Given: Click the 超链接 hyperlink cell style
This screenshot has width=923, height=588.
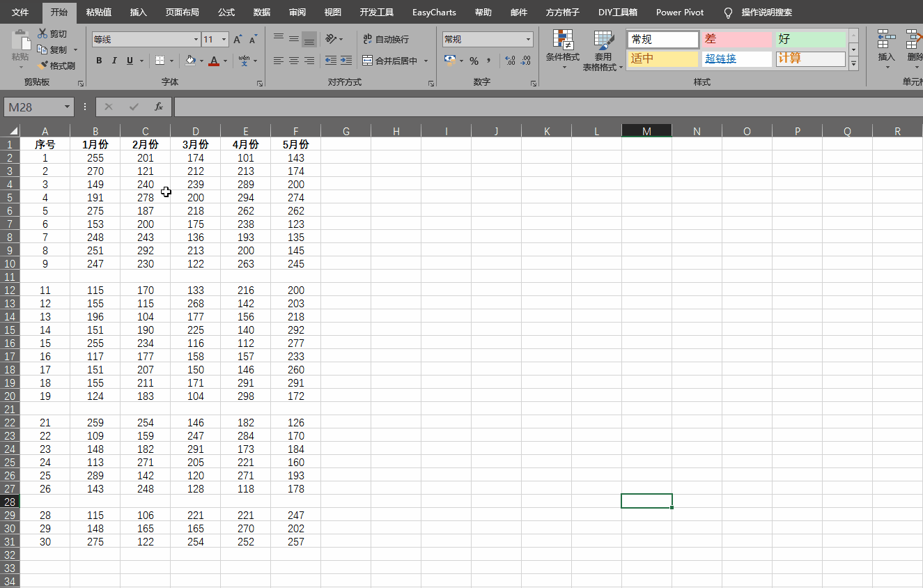Looking at the screenshot, I should pyautogui.click(x=737, y=59).
